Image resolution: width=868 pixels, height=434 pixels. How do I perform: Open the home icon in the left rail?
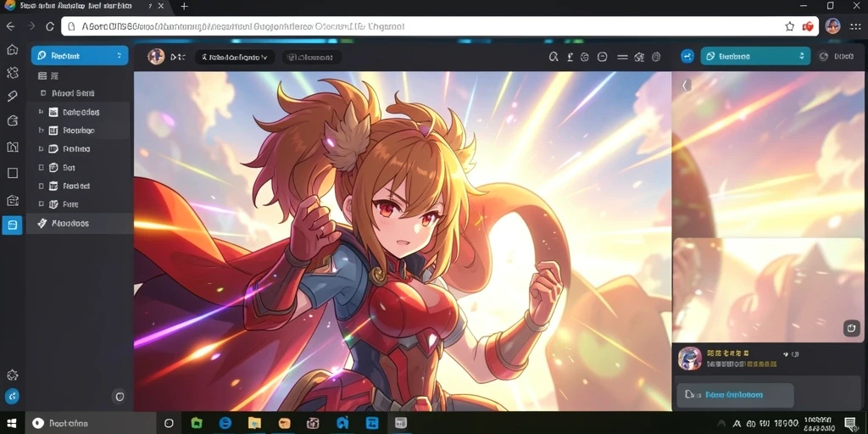pyautogui.click(x=12, y=50)
